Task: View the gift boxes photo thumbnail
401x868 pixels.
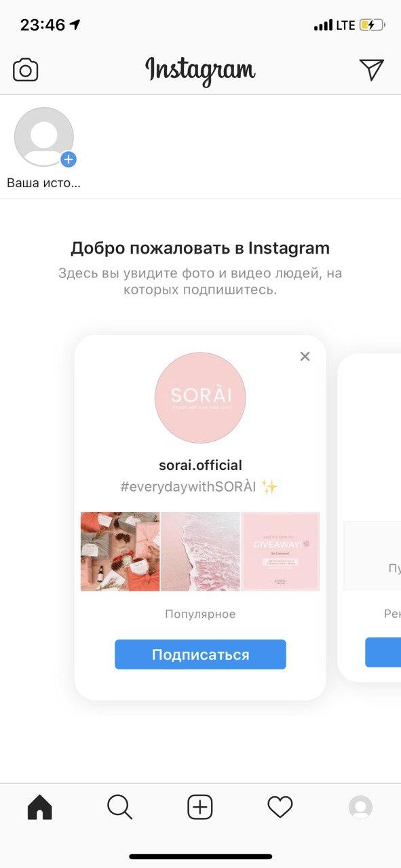Action: 120,551
